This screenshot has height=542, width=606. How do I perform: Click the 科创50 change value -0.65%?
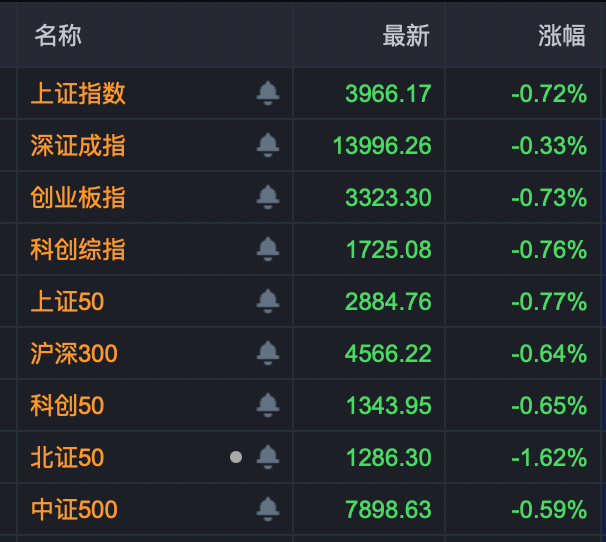(548, 406)
